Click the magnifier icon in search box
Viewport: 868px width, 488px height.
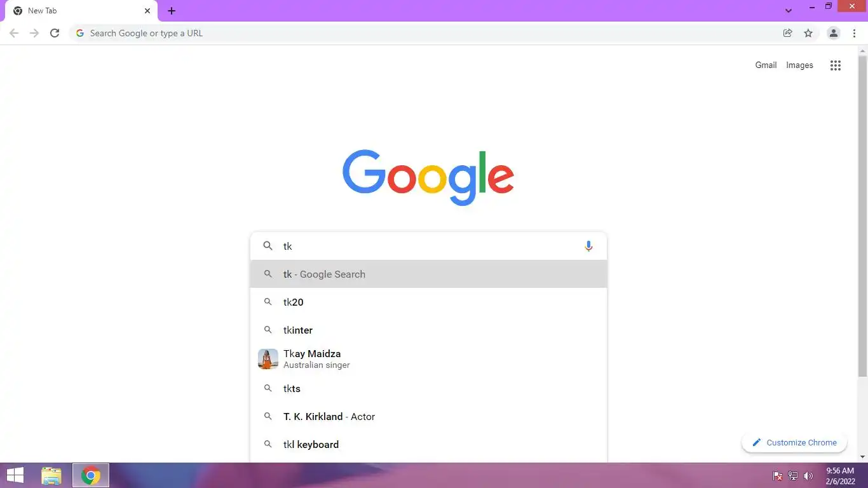[x=268, y=246]
